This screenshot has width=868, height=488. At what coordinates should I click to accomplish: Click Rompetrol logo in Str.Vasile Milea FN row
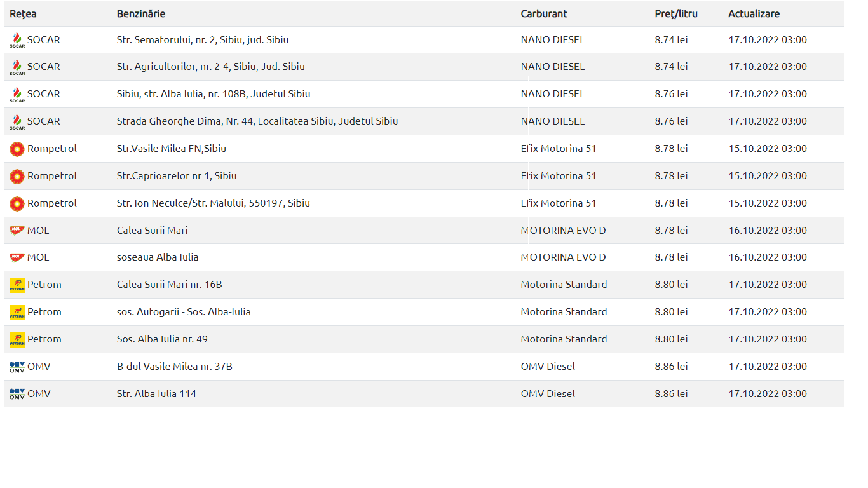point(17,149)
